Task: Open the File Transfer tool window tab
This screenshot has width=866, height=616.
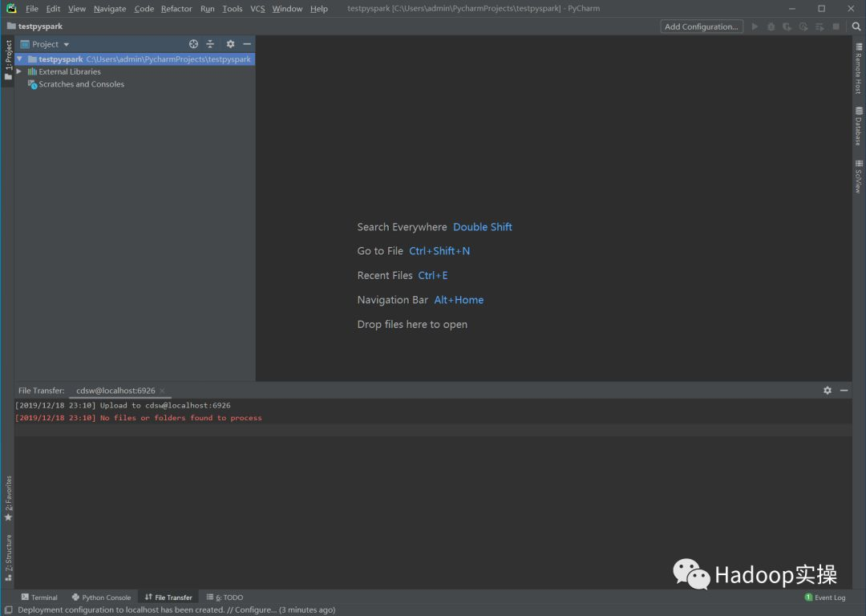Action: coord(168,598)
